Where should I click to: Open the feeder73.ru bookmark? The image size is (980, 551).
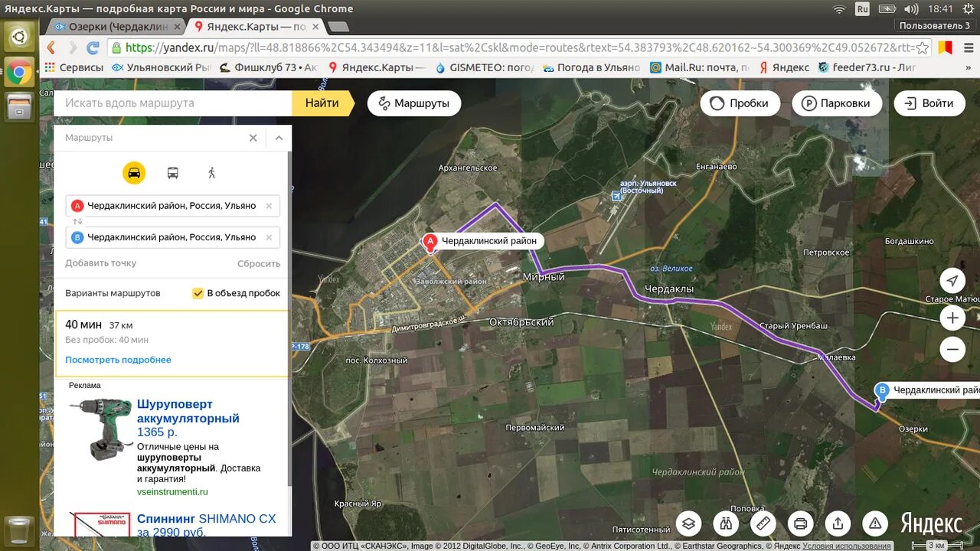coord(867,67)
